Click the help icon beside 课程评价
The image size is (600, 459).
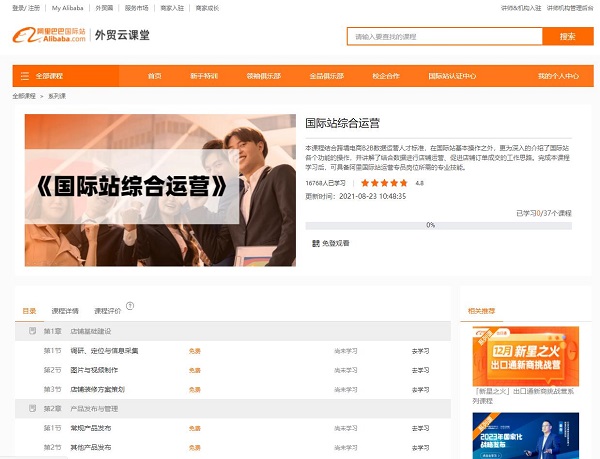pos(130,307)
